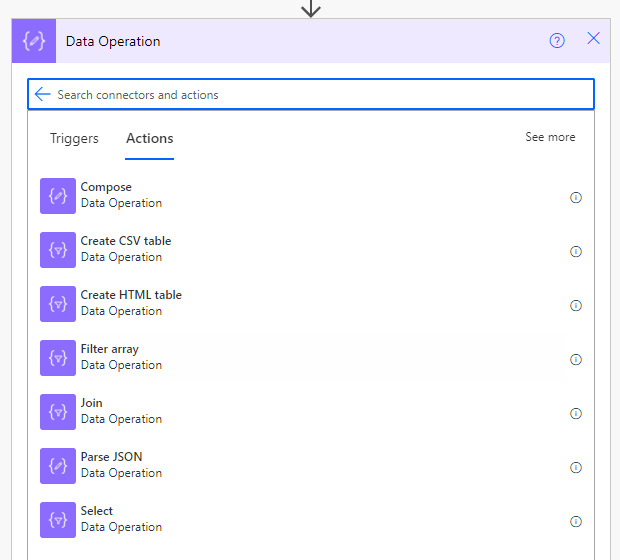View info for Parse JSON action
The width and height of the screenshot is (620, 560).
point(576,468)
